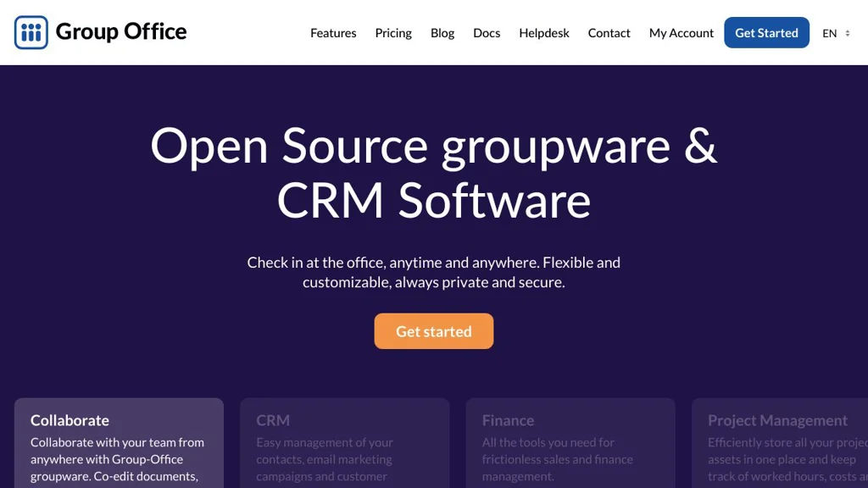Go to My Account
This screenshot has height=488, width=868.
682,33
